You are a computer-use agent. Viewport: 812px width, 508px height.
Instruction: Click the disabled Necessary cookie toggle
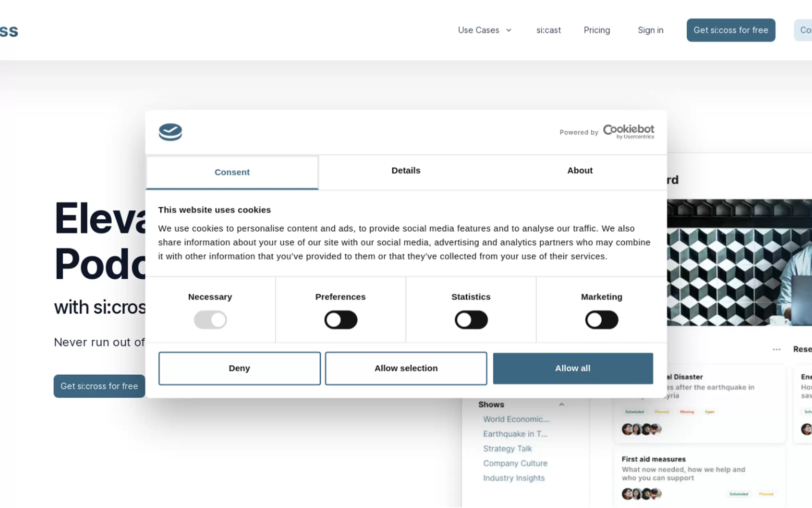click(210, 320)
